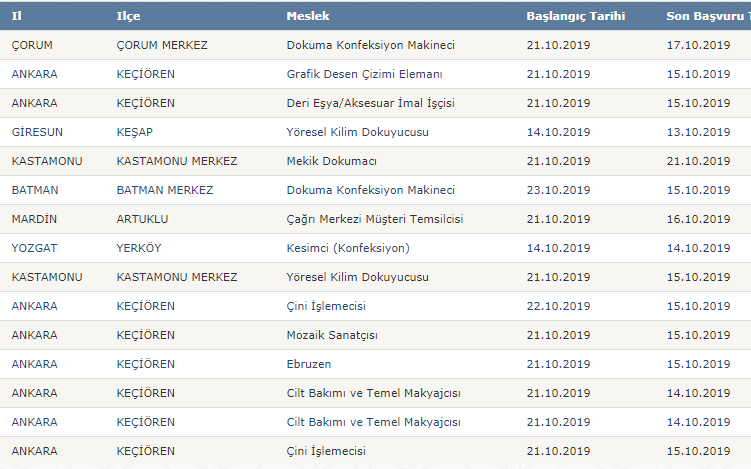
Task: Click YERKÖY district link
Action: 139,248
